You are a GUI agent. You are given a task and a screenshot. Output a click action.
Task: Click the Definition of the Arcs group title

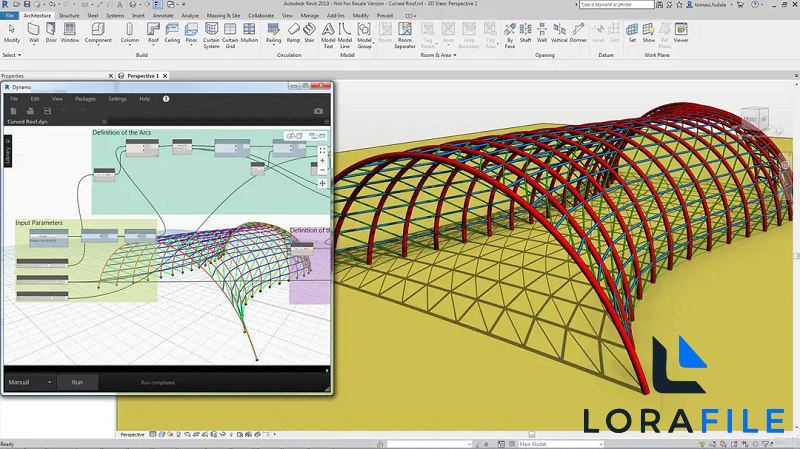pos(121,133)
